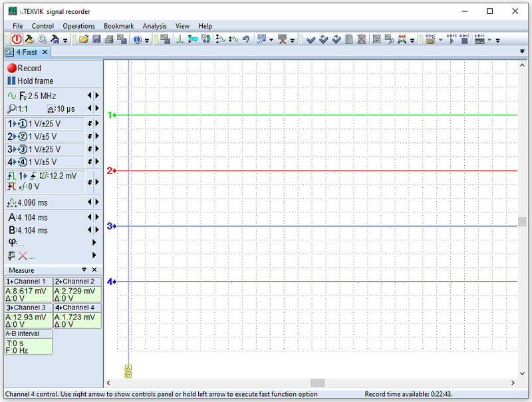Click the floppy disk save icon

pyautogui.click(x=96, y=39)
